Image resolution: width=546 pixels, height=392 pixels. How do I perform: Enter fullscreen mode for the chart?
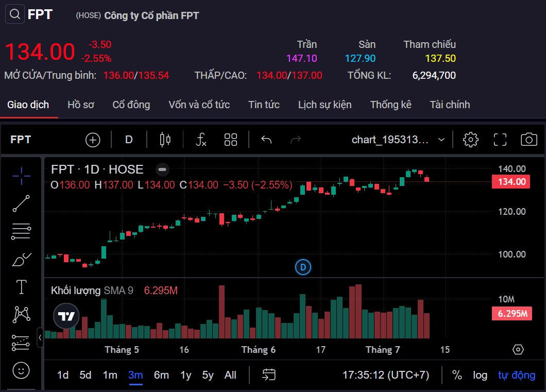coord(499,139)
